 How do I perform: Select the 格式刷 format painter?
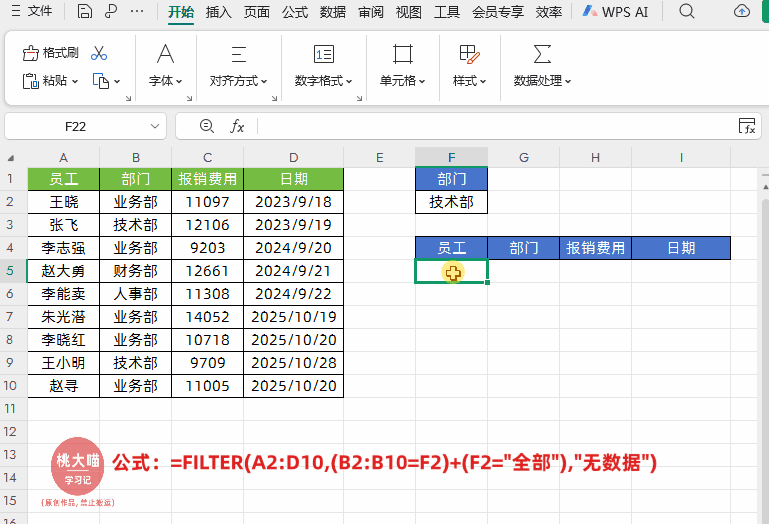coord(51,52)
